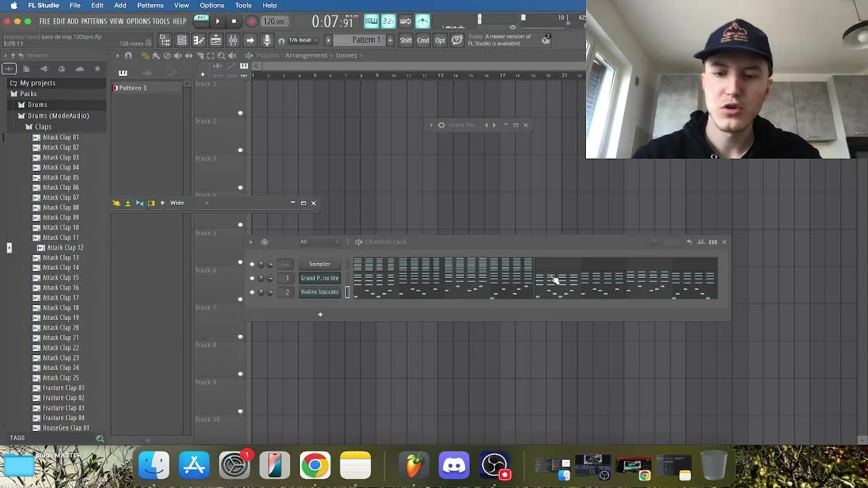Click the microphone recording icon
Viewport: 868px width, 488px height.
[267, 41]
